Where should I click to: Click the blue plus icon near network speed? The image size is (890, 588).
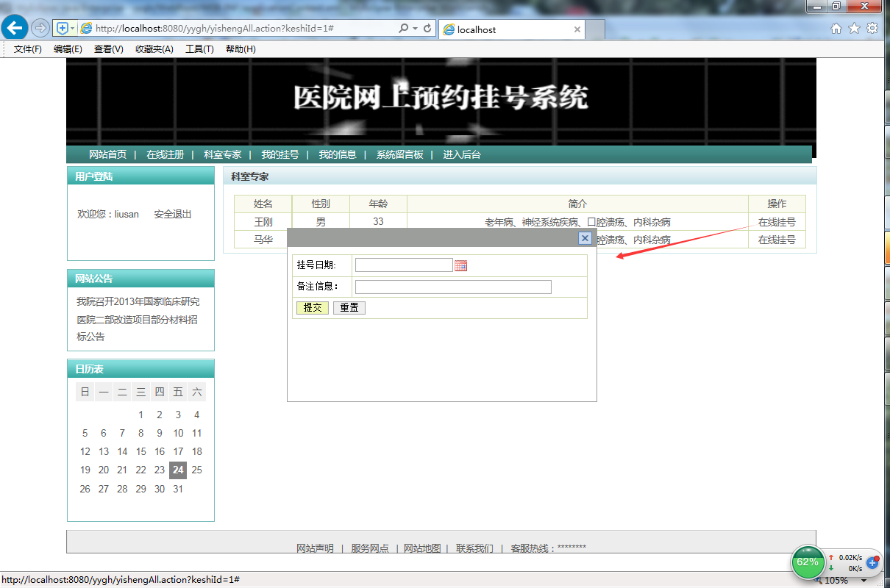pyautogui.click(x=873, y=562)
